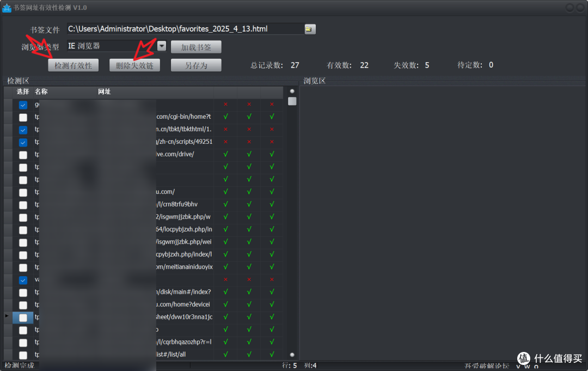Tick checkbox for row om/meitianainiduoyix
The height and width of the screenshot is (371, 588).
coord(23,268)
